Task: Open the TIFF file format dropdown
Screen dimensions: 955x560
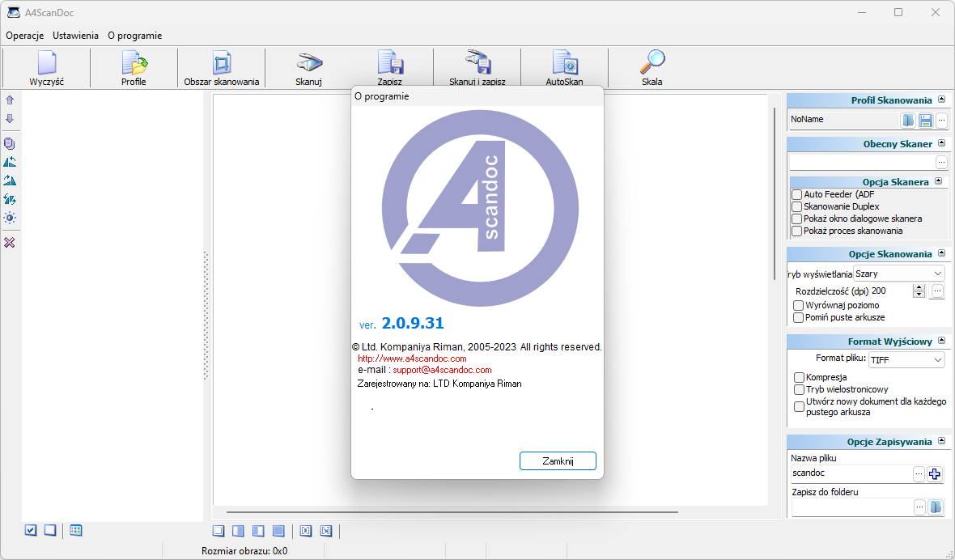Action: tap(906, 360)
